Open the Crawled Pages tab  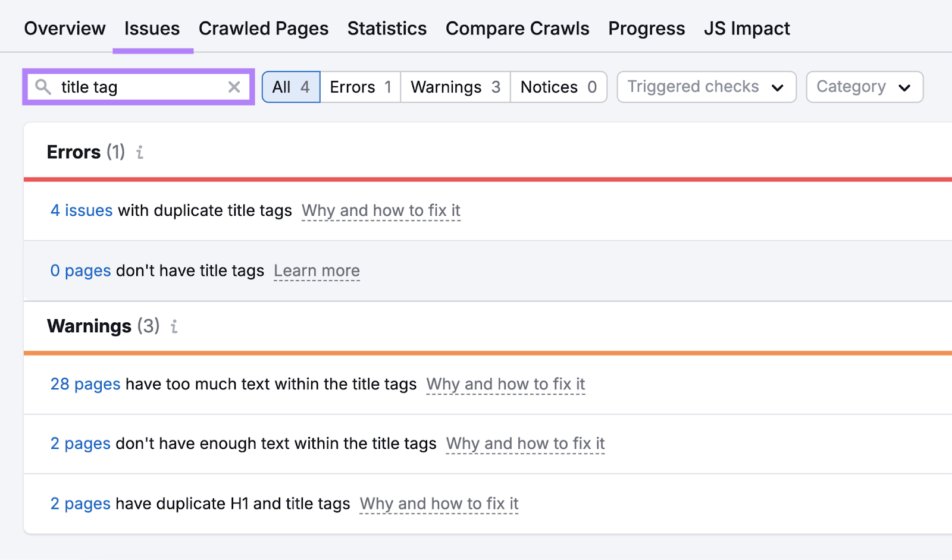[264, 28]
